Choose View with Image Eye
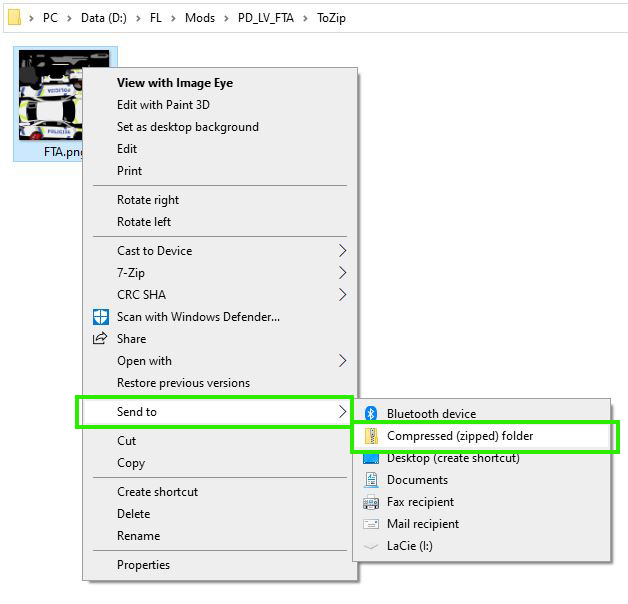Image resolution: width=628 pixels, height=604 pixels. [175, 83]
